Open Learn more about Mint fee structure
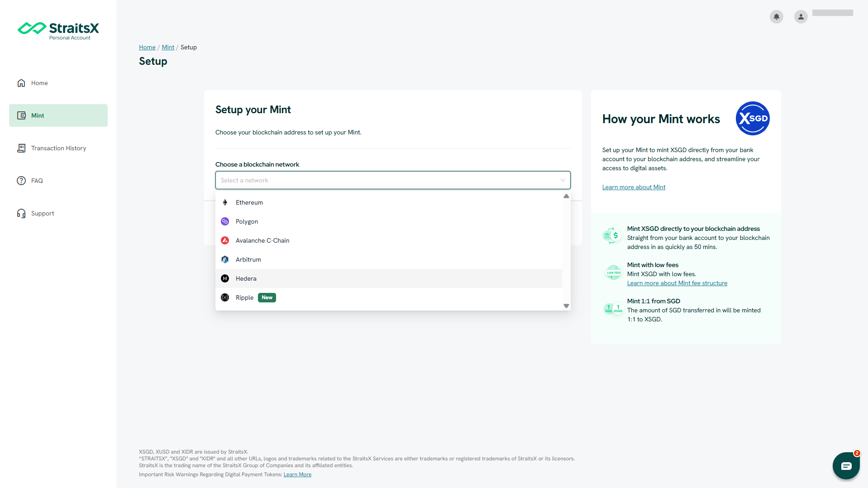This screenshot has height=488, width=868. point(677,283)
